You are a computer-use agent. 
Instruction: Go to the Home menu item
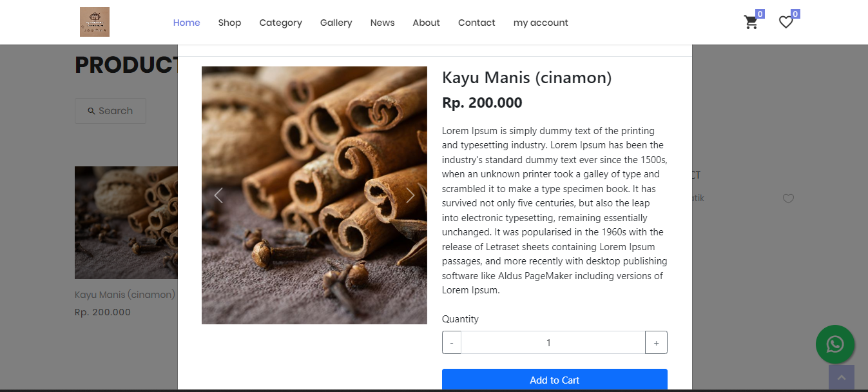[186, 23]
